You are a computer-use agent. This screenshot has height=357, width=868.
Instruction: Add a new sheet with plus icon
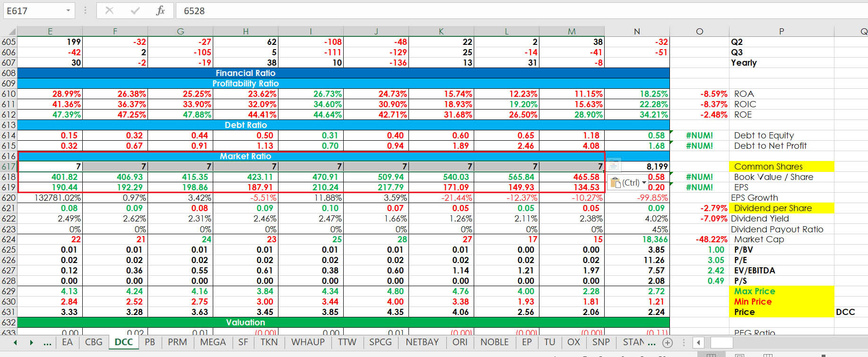click(667, 342)
